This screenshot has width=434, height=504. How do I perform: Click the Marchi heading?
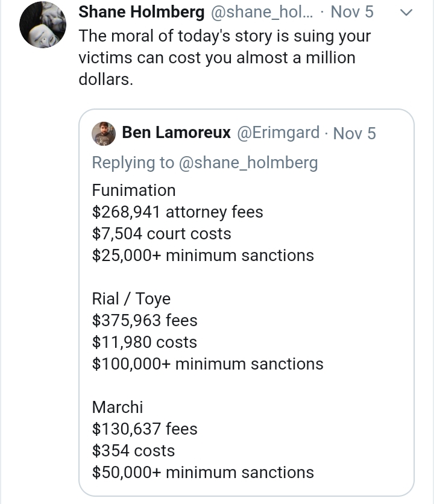(x=118, y=408)
